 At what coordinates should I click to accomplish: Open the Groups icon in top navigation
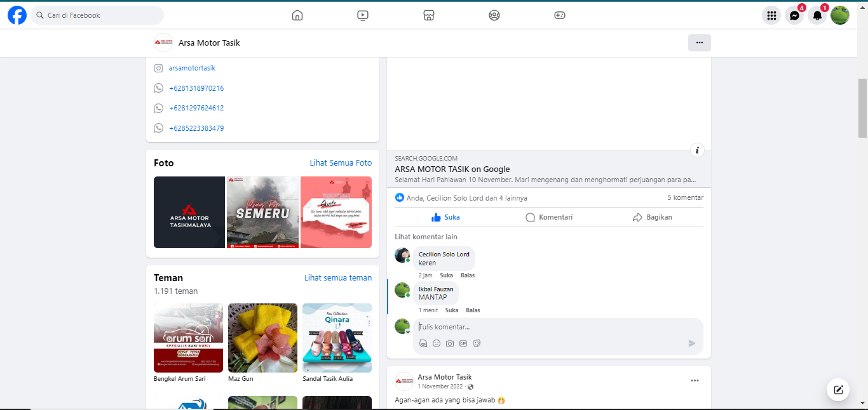coord(494,15)
